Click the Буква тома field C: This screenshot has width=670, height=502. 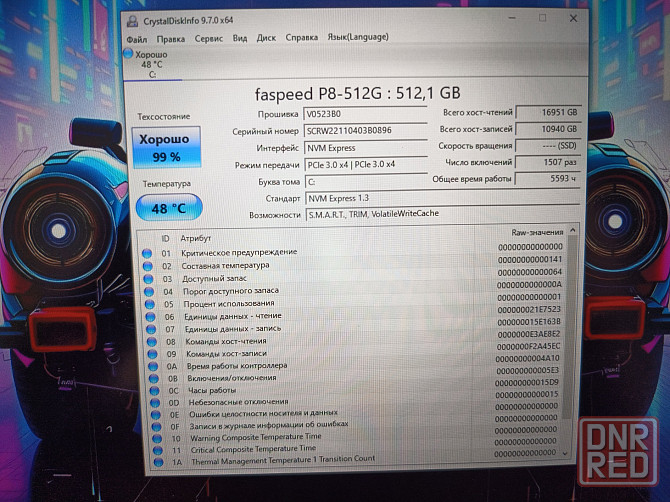point(366,182)
